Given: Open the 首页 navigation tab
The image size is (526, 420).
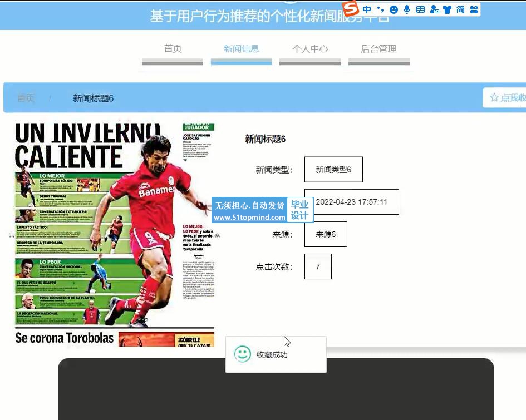Looking at the screenshot, I should pos(173,50).
